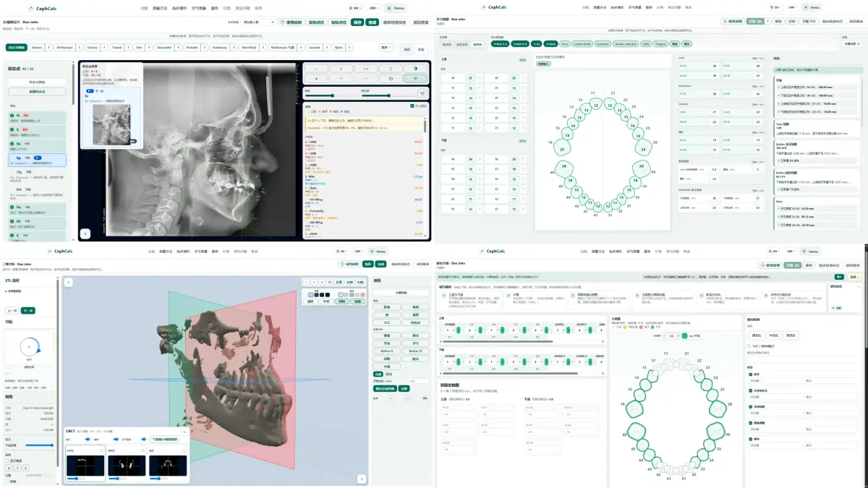868x488 pixels.
Task: Click the right chevron in the 3D skull viewer
Action: [361, 479]
